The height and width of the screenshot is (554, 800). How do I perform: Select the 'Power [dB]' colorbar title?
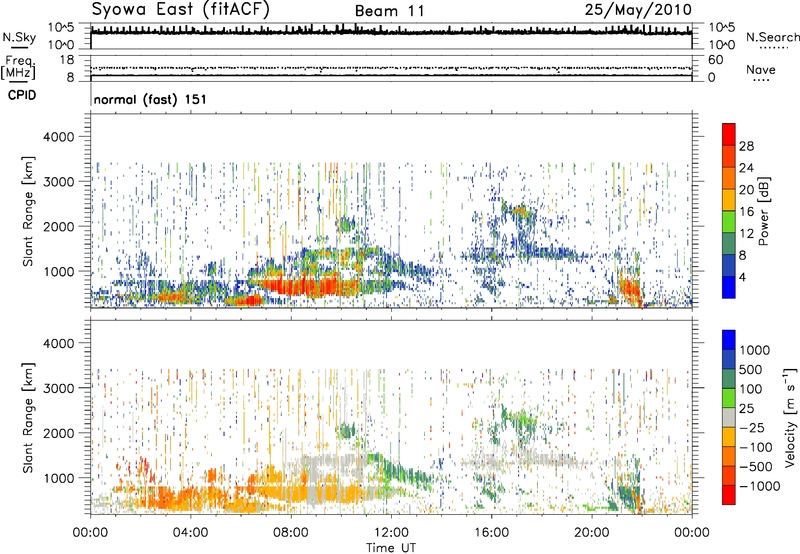763,211
